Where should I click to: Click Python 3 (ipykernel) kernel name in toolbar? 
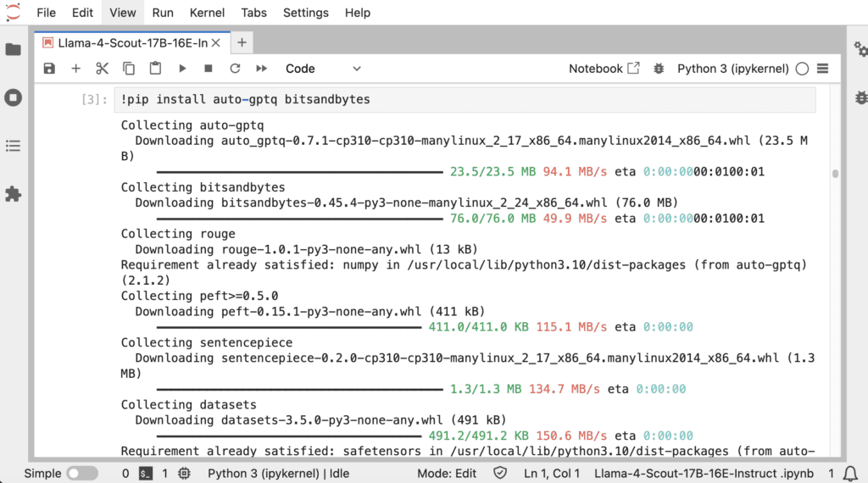pos(732,69)
